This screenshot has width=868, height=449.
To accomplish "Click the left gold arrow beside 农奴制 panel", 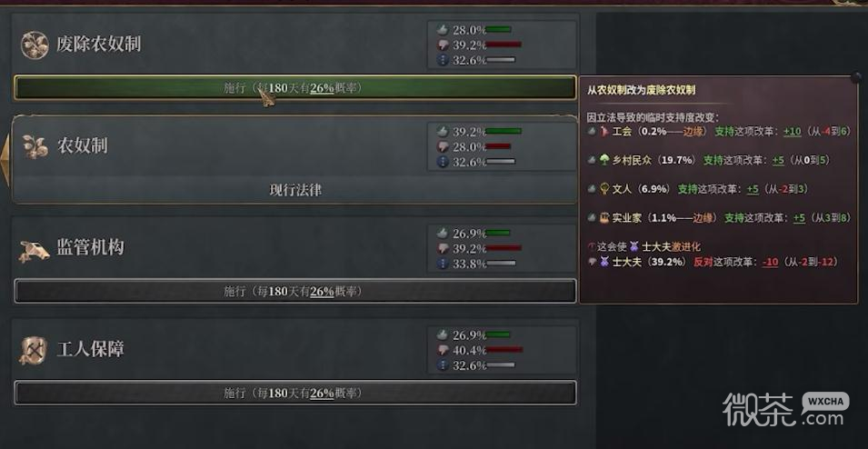I will pyautogui.click(x=5, y=161).
